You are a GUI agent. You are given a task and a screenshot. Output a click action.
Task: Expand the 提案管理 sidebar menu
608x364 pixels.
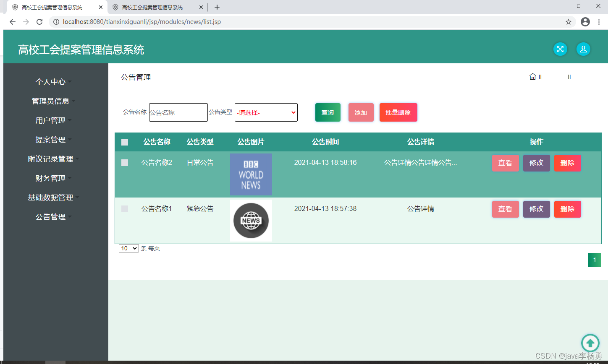click(51, 140)
